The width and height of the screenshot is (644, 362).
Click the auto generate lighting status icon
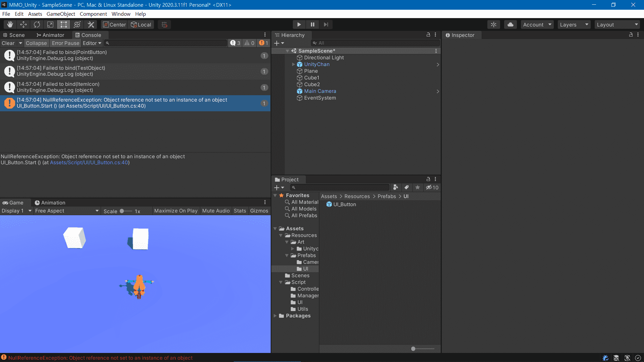tap(627, 358)
